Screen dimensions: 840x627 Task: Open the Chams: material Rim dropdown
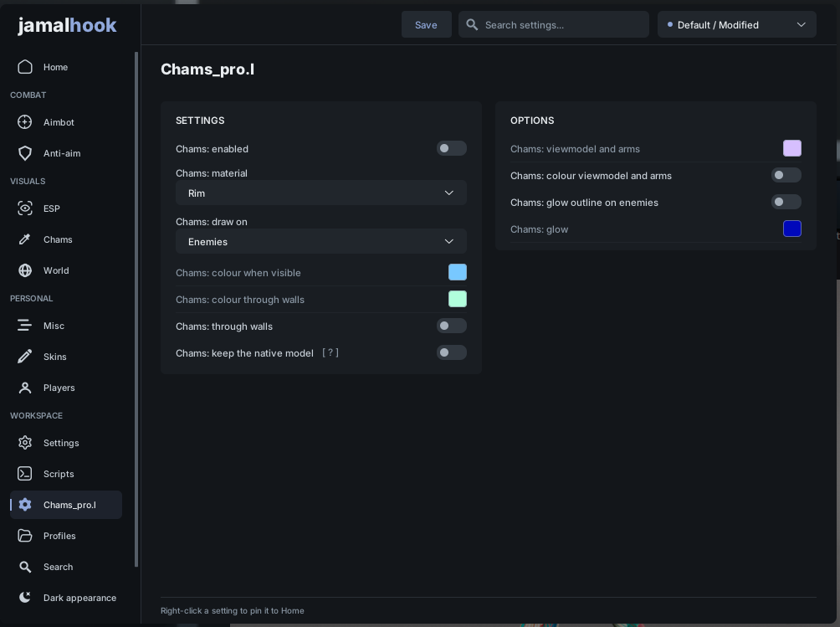[321, 193]
